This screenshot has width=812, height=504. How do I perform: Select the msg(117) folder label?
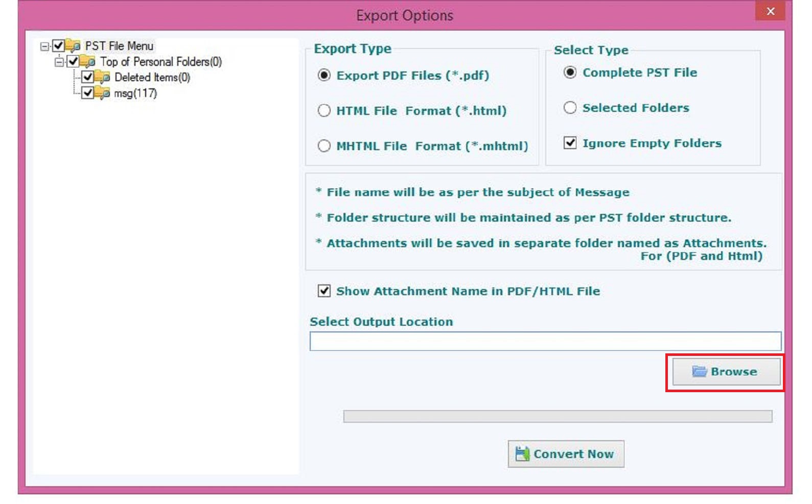[135, 93]
